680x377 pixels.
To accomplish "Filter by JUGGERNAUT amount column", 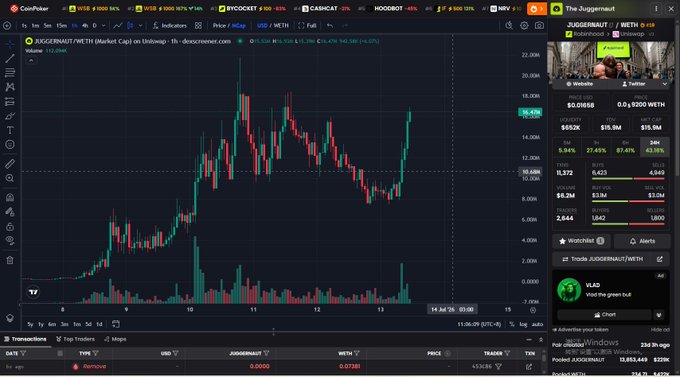I will pyautogui.click(x=266, y=354).
